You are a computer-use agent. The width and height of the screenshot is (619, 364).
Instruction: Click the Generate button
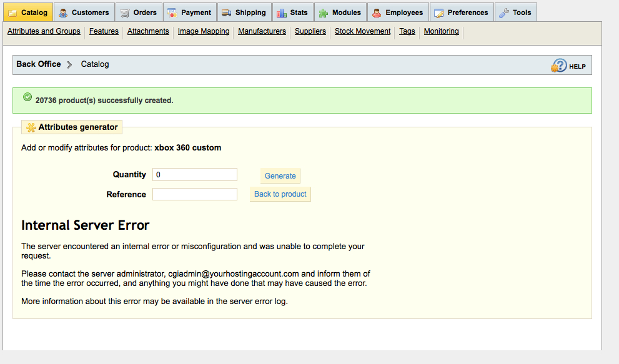[x=280, y=175]
